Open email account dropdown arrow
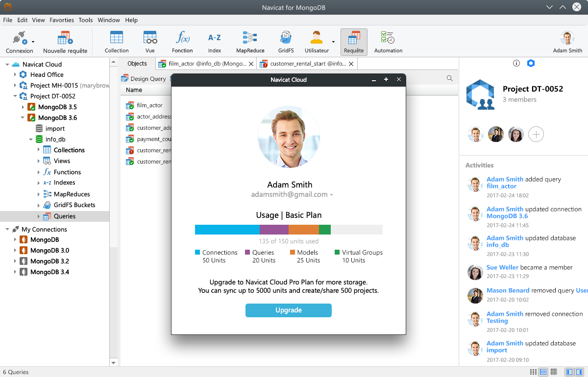 click(x=332, y=195)
